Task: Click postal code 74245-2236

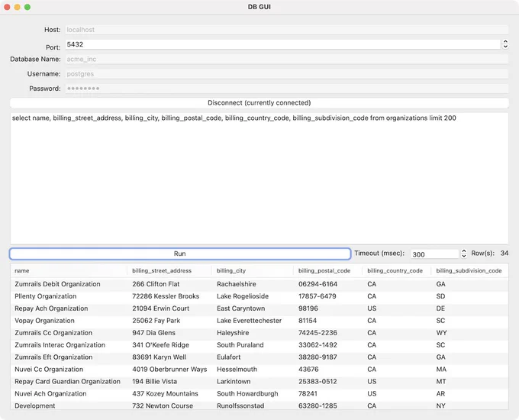Action: 318,333
